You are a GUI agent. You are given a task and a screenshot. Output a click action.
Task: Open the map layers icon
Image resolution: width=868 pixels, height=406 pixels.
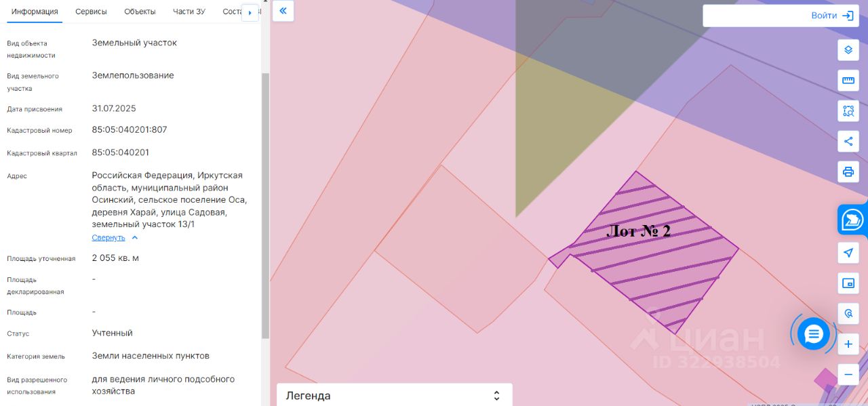pyautogui.click(x=848, y=50)
